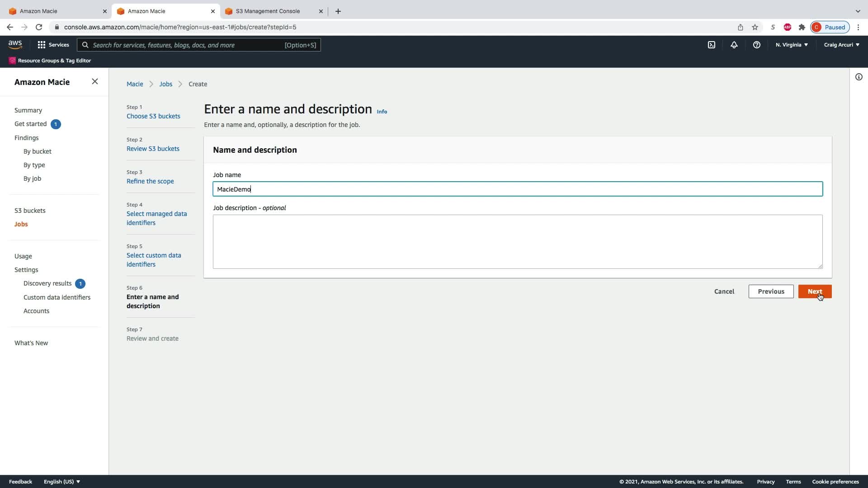Click the AWS logo home icon
This screenshot has width=868, height=488.
coord(15,44)
